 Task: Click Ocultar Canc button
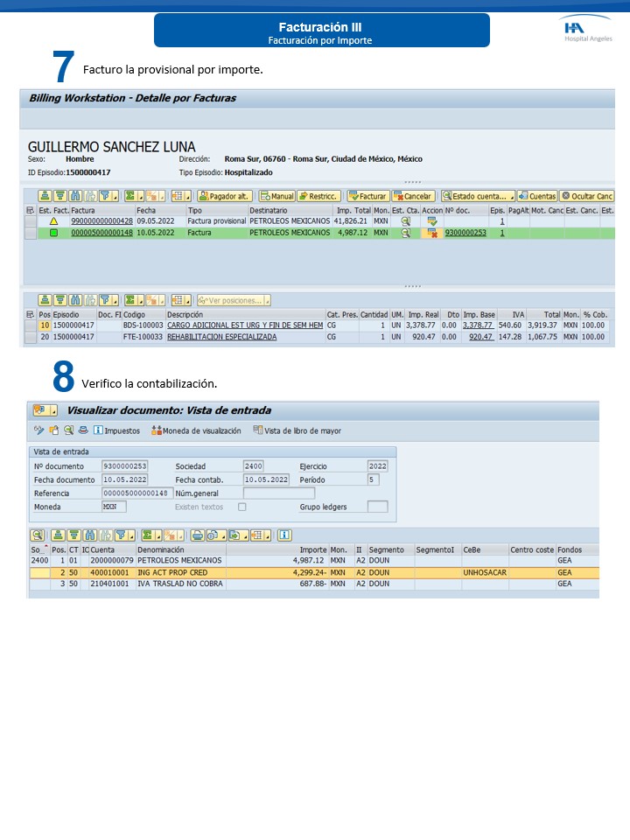coord(587,196)
